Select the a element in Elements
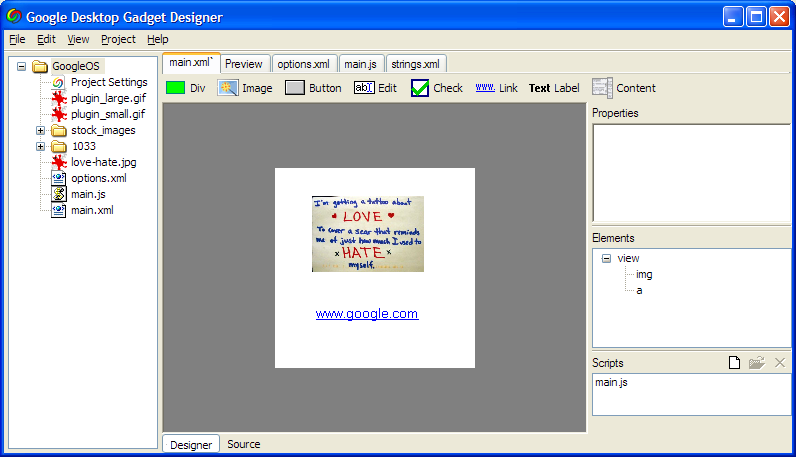Viewport: 796px width, 457px height. click(x=639, y=290)
